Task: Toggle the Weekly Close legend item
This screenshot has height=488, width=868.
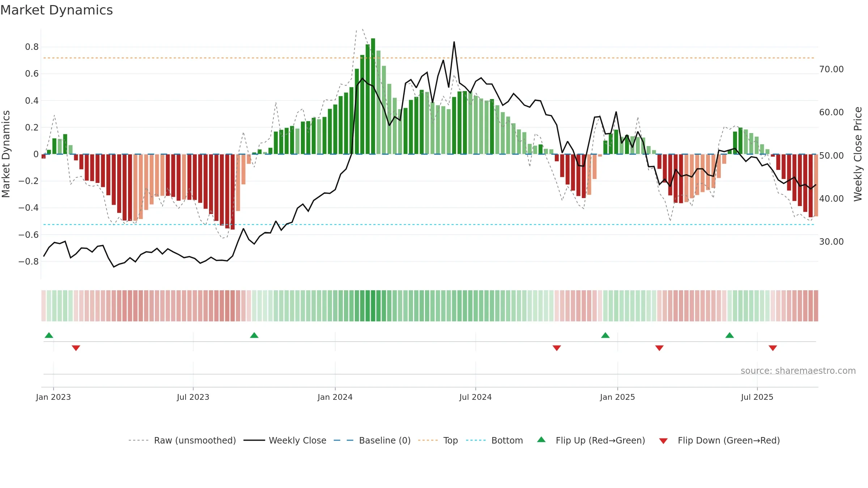Action: tap(285, 440)
